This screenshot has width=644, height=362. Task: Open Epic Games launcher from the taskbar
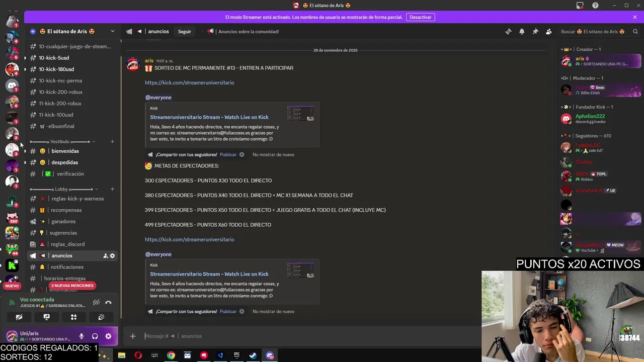(x=236, y=355)
